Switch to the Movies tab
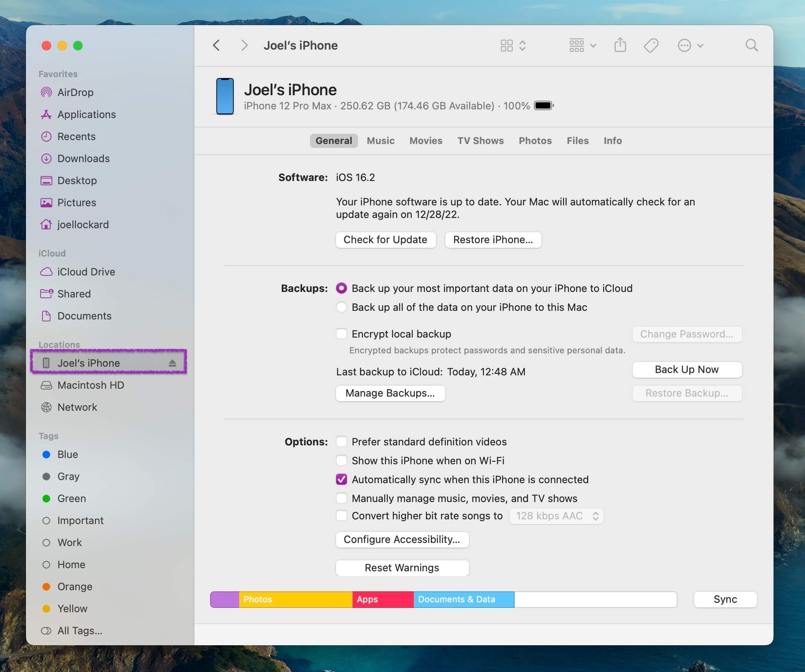This screenshot has height=672, width=805. coord(426,141)
